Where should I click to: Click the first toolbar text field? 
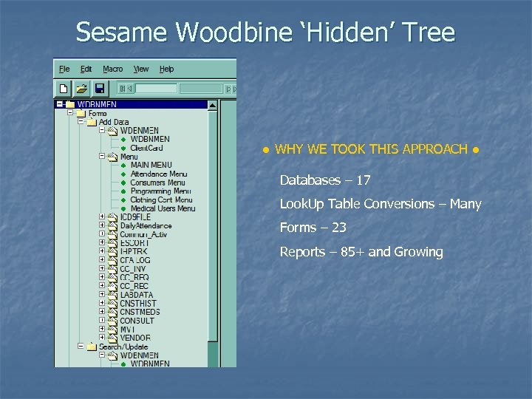pyautogui.click(x=156, y=89)
